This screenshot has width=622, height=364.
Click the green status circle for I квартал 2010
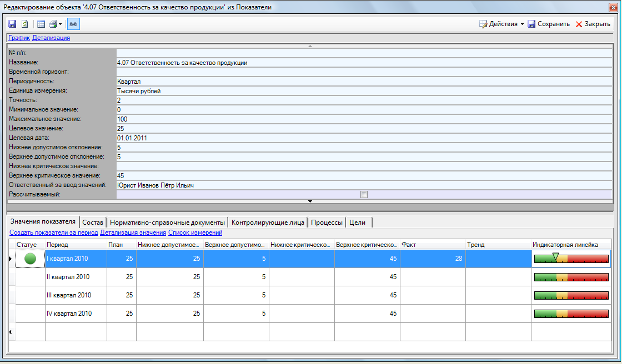pyautogui.click(x=31, y=258)
